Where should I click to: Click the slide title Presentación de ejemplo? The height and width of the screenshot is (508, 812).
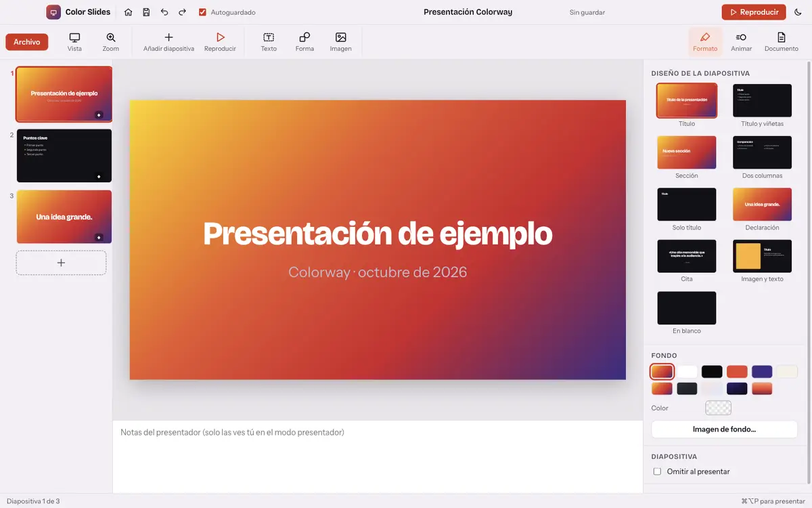(378, 234)
